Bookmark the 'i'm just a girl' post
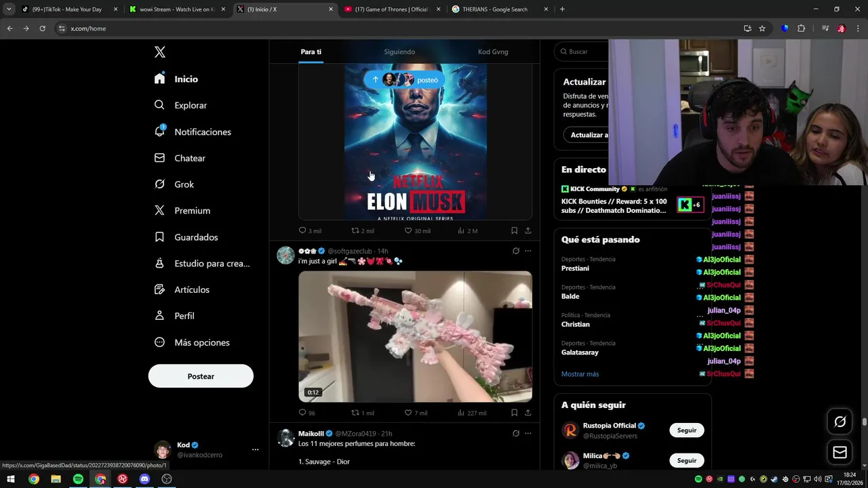 [x=514, y=413]
